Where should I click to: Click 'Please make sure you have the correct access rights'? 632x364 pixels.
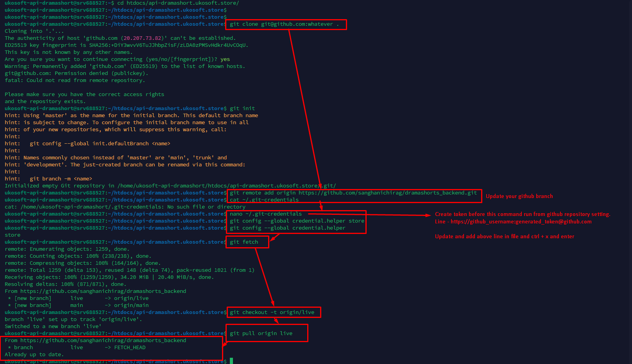point(84,95)
